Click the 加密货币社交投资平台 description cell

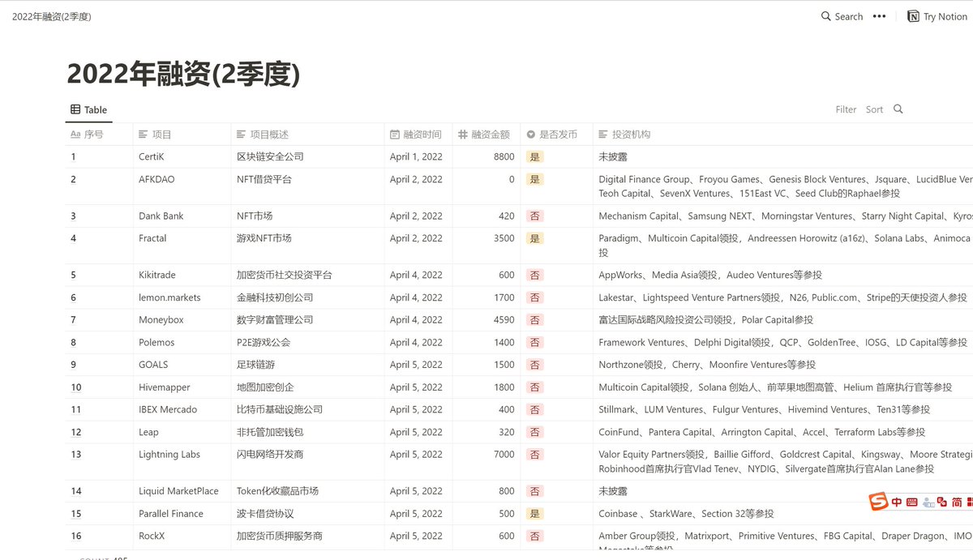click(x=307, y=275)
